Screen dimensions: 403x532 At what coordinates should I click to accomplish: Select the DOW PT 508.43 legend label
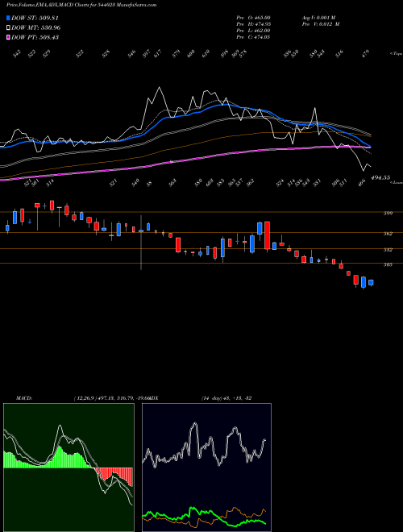point(35,37)
